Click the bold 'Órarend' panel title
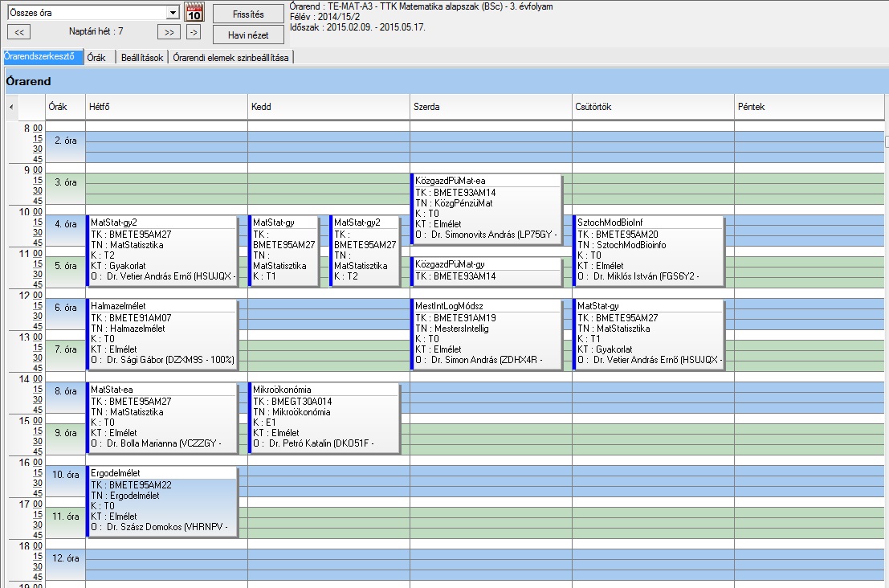 pyautogui.click(x=28, y=81)
